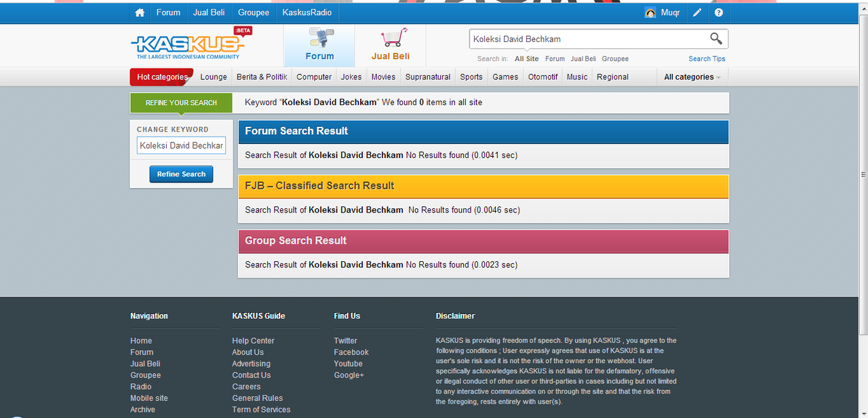Set search scope to Forum
This screenshot has width=868, height=418.
click(x=555, y=59)
